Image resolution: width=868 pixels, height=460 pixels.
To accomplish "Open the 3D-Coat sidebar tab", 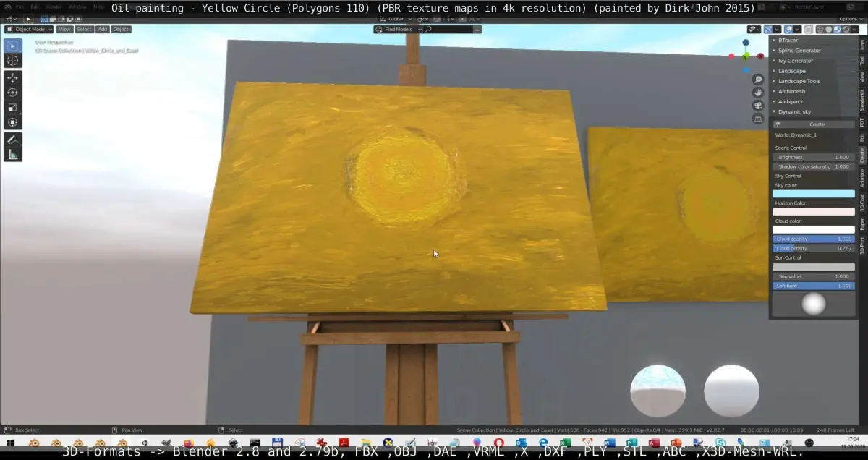I will pos(862,203).
